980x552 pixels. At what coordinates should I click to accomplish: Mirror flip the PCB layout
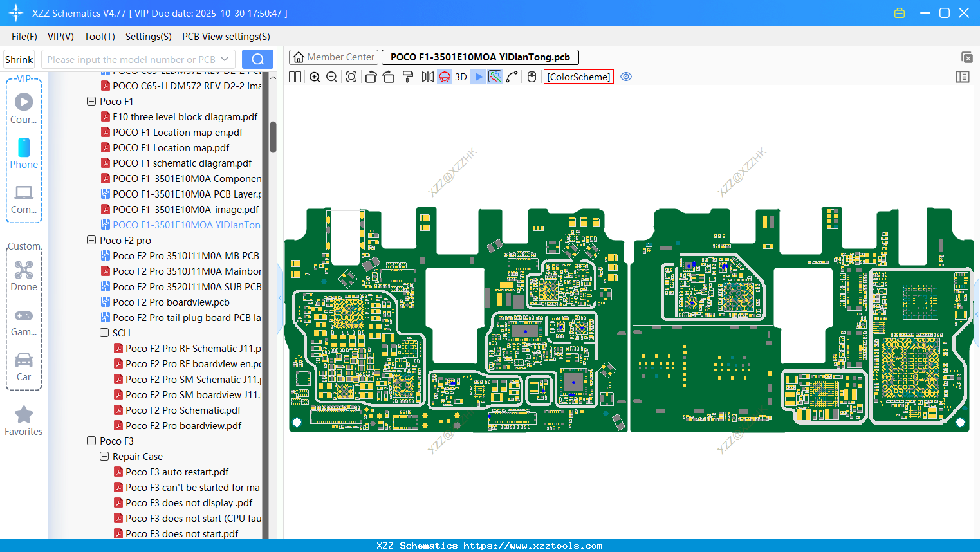[x=427, y=77]
